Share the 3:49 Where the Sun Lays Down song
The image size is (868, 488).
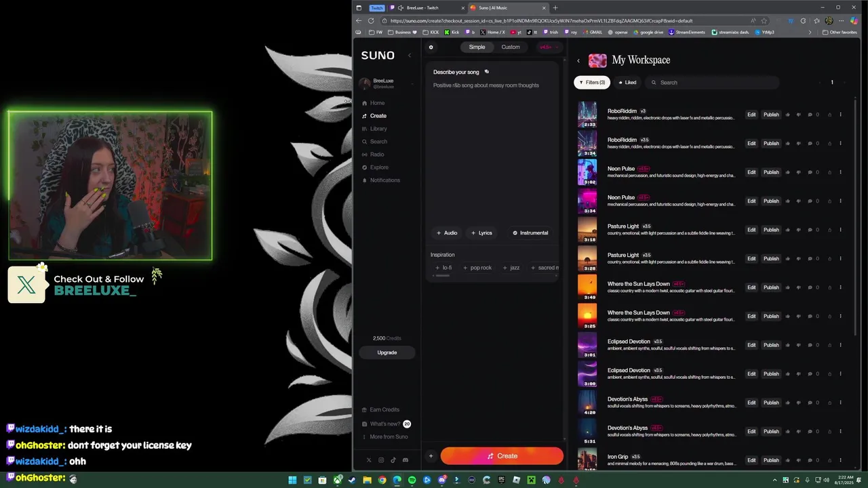pyautogui.click(x=829, y=287)
